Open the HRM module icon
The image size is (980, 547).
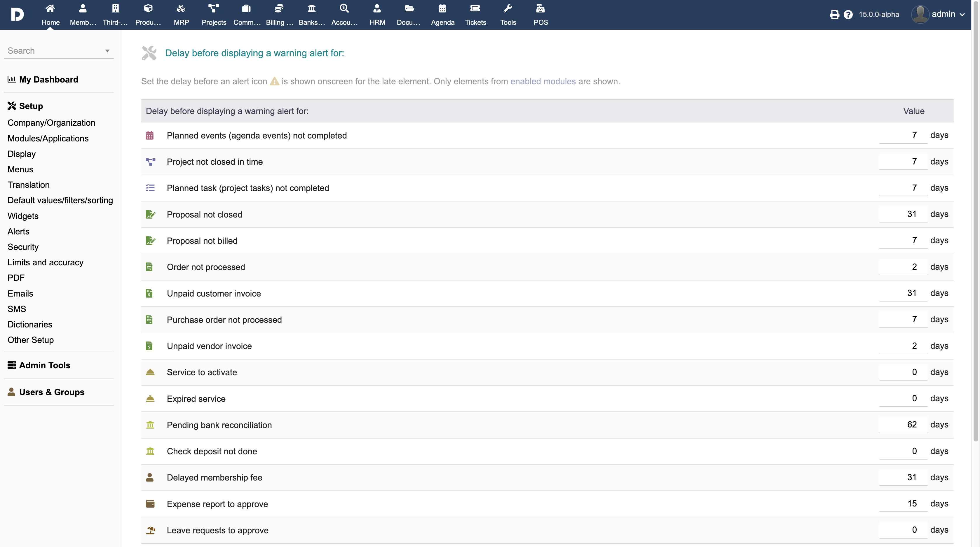377,8
